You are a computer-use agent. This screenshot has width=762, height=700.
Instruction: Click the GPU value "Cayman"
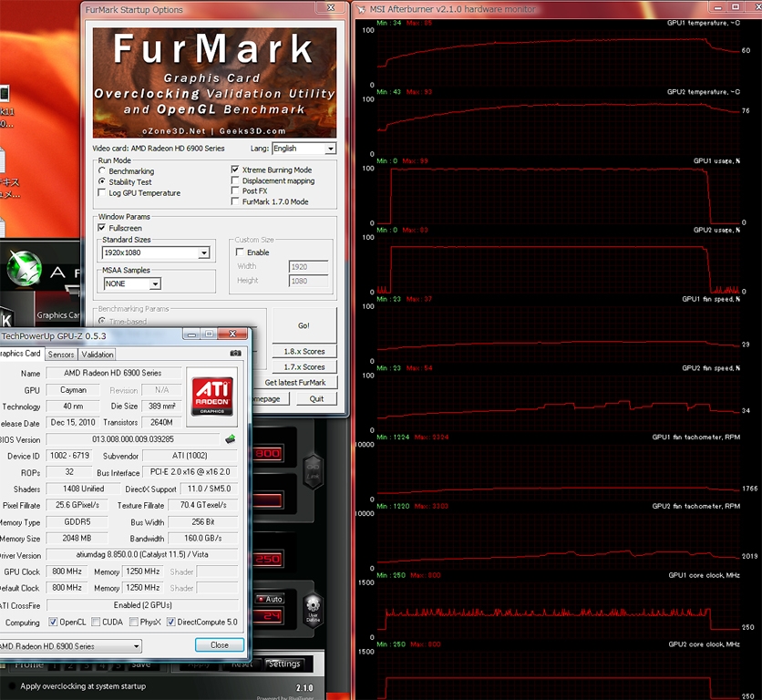click(73, 390)
